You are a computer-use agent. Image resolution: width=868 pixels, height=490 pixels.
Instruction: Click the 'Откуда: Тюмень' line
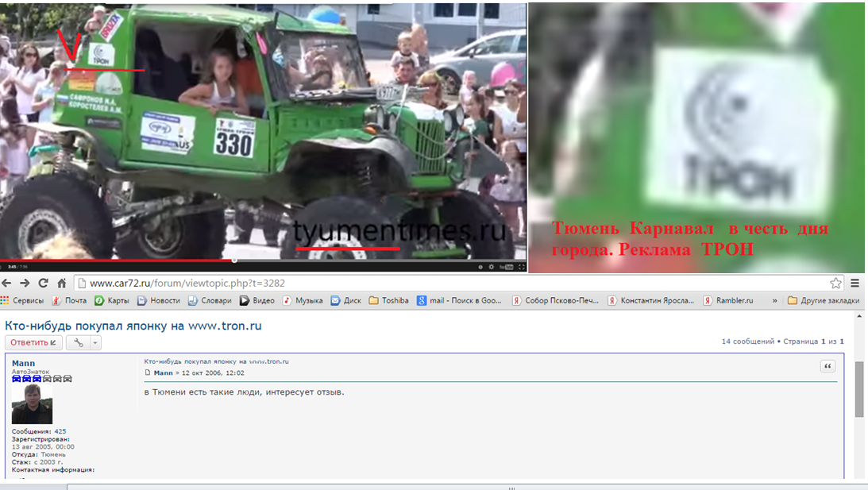click(x=39, y=454)
